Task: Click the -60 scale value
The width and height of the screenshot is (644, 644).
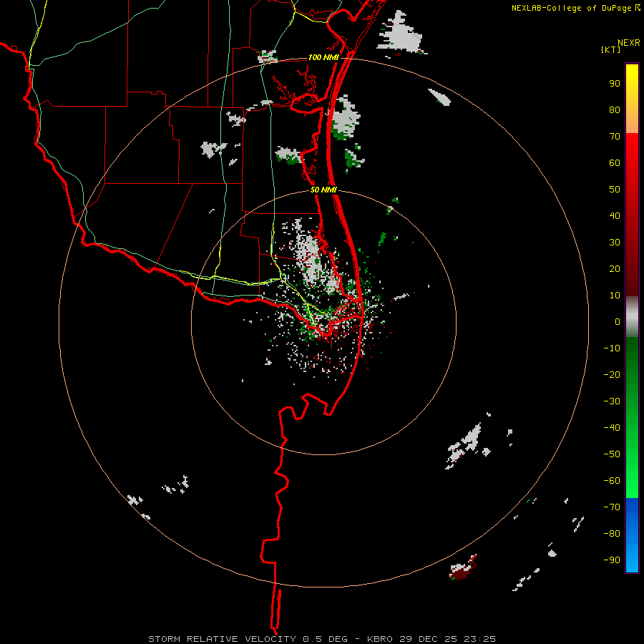Action: pyautogui.click(x=612, y=481)
